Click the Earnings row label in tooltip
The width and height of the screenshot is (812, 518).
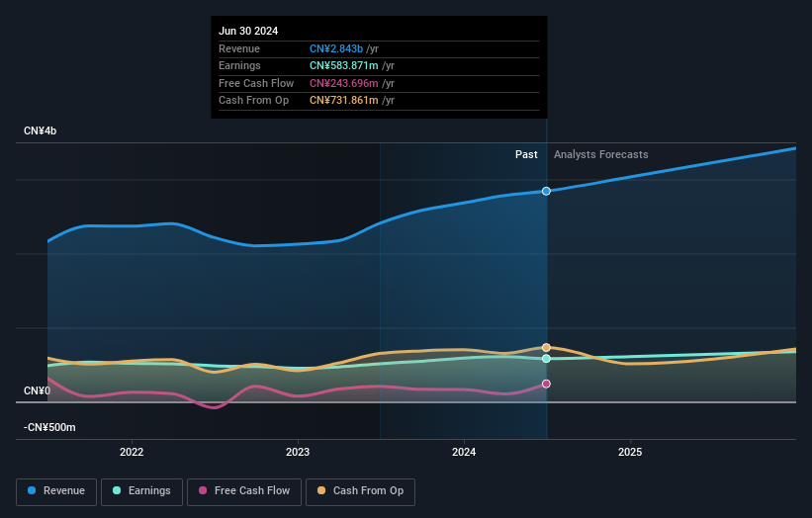click(239, 65)
